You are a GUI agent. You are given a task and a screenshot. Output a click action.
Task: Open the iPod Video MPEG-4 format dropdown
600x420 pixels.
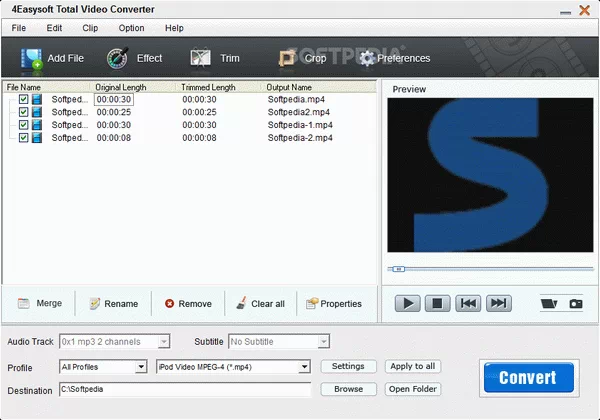[304, 367]
